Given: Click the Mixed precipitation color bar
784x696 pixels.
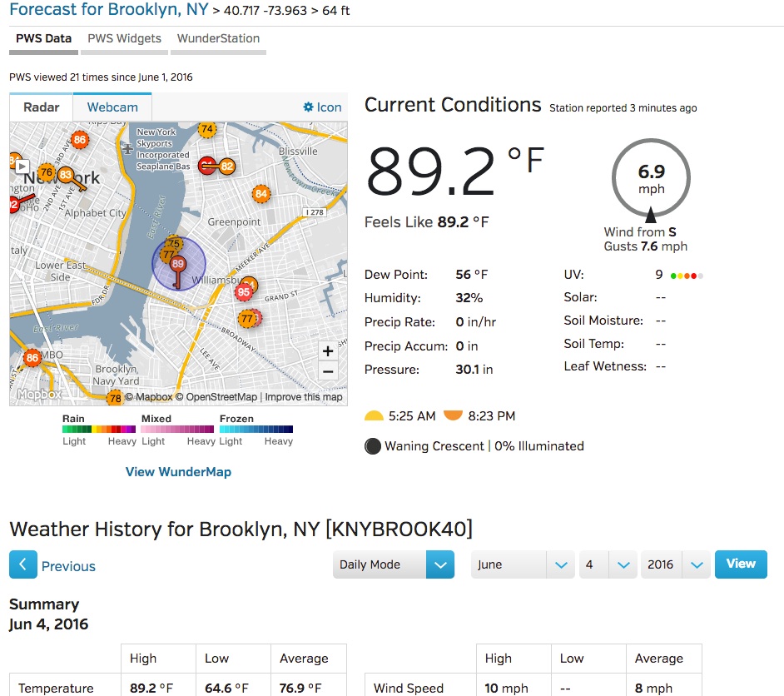Looking at the screenshot, I should [x=177, y=429].
